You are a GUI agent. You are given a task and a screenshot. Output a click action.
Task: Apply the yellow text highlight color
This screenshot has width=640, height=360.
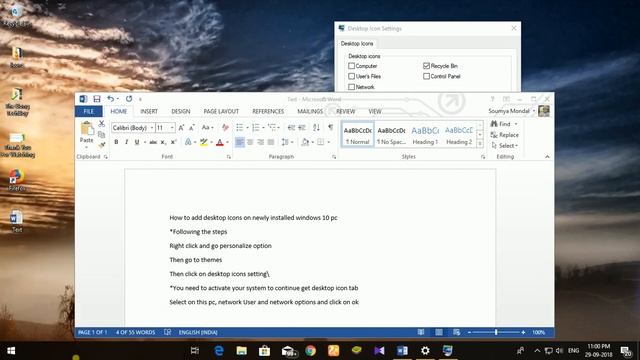point(204,142)
